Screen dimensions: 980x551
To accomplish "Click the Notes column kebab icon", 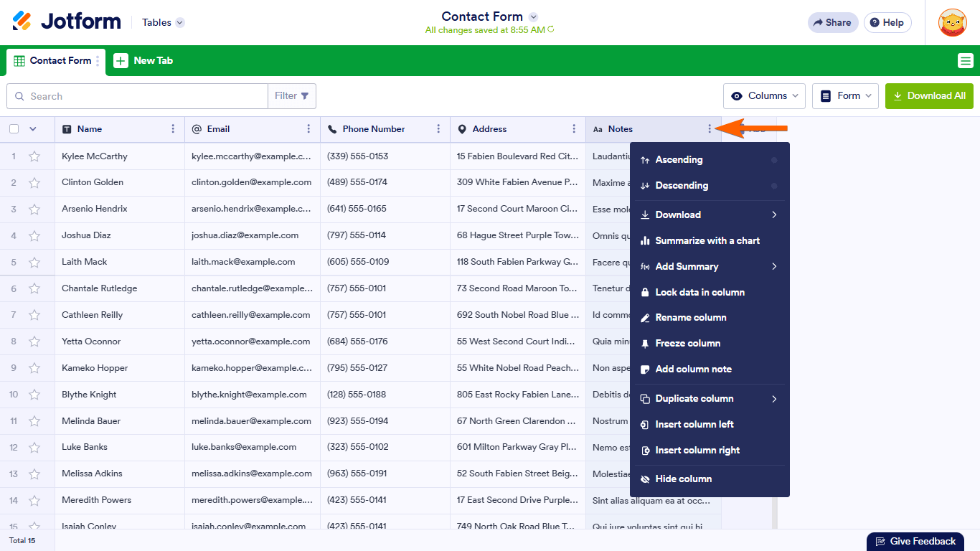I will click(710, 129).
